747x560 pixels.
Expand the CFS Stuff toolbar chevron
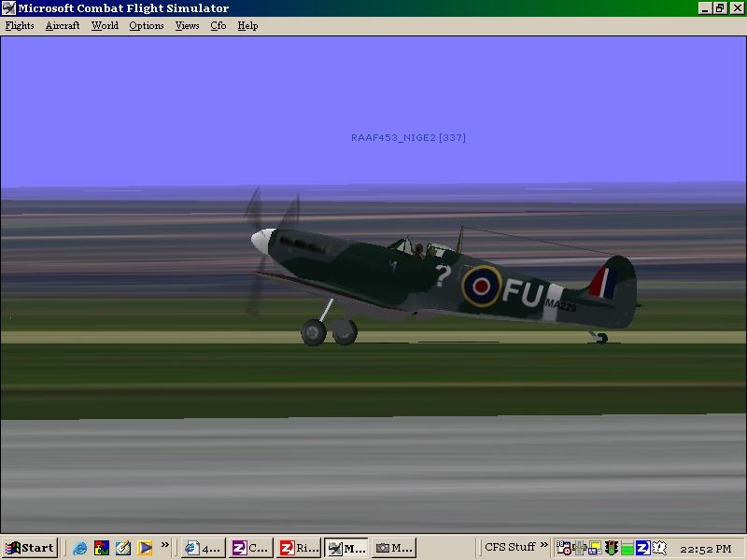tap(544, 544)
